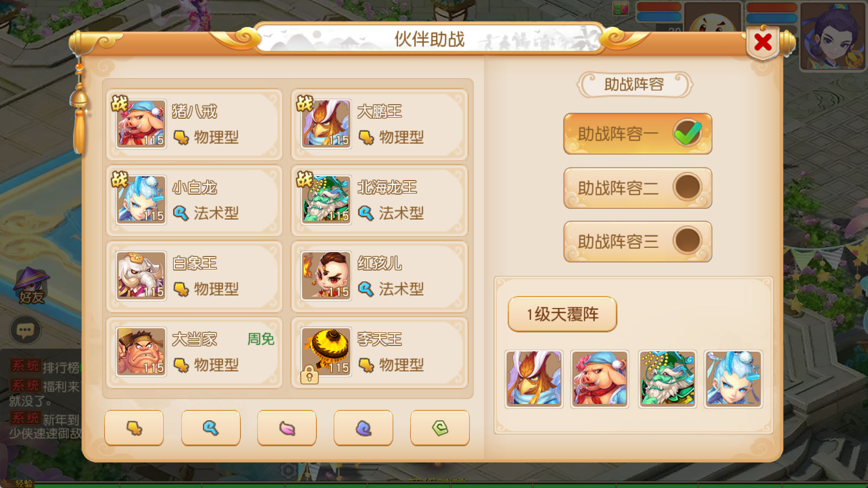
Task: Click the 助战阵容 header label
Action: click(635, 85)
